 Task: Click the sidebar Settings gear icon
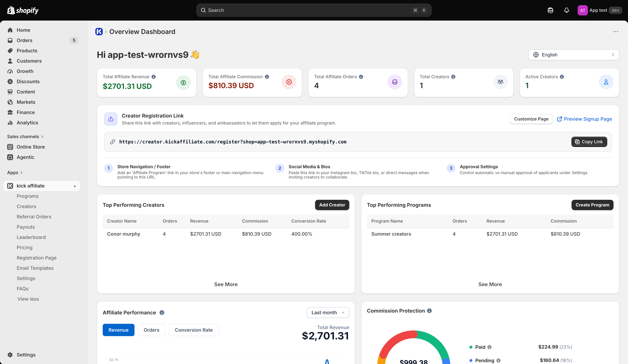point(10,354)
